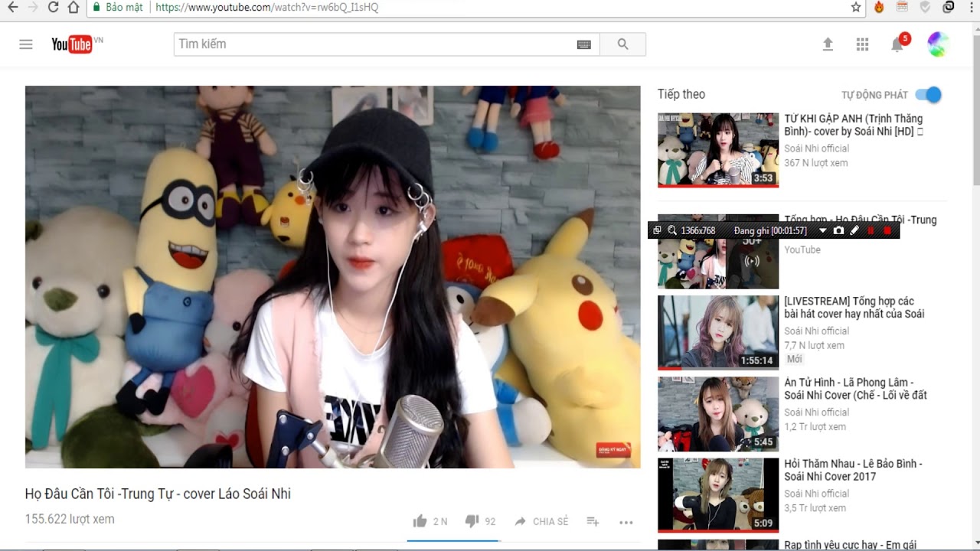Open Án Tử Hình video thumbnail
Viewport: 980px width, 551px height.
coord(718,414)
